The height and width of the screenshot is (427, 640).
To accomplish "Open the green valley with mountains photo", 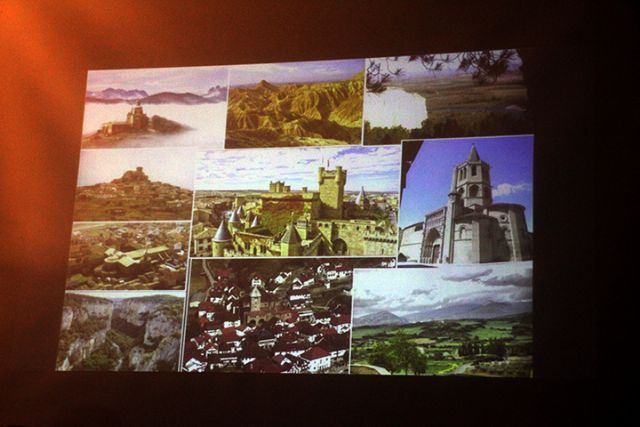I will [x=442, y=320].
